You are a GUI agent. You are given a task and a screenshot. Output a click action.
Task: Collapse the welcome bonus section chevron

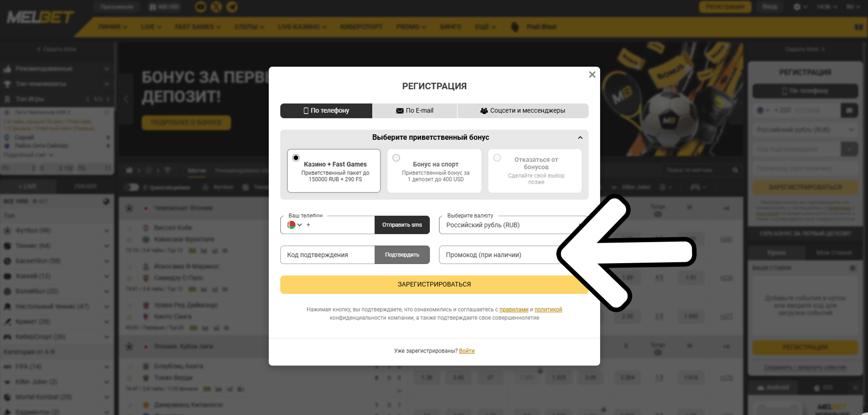pyautogui.click(x=580, y=138)
